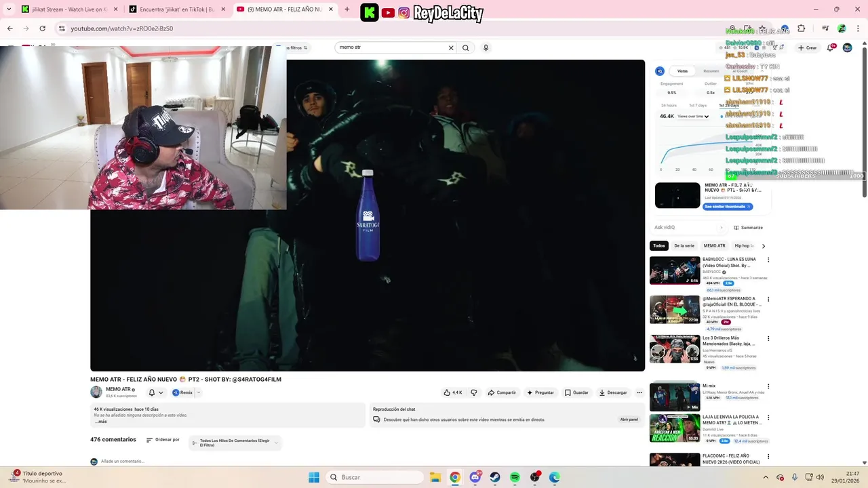Viewport: 868px width, 488px height.
Task: Select the 1st 7 days range in vidIQ
Action: [x=698, y=105]
